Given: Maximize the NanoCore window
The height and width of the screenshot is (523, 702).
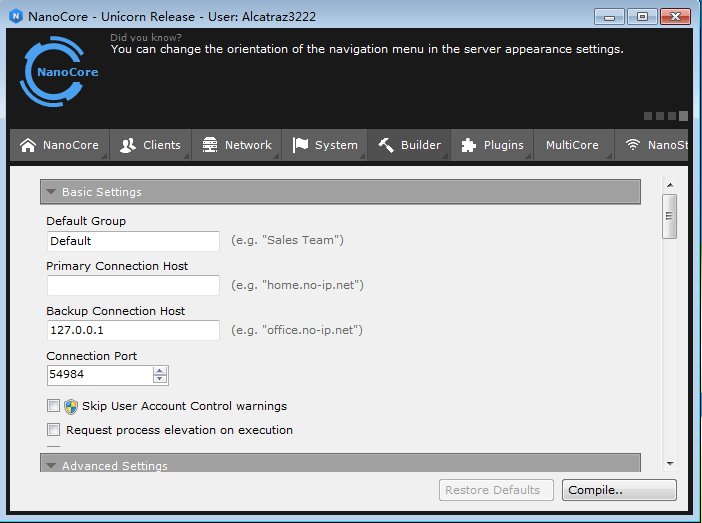Looking at the screenshot, I should pyautogui.click(x=642, y=17).
